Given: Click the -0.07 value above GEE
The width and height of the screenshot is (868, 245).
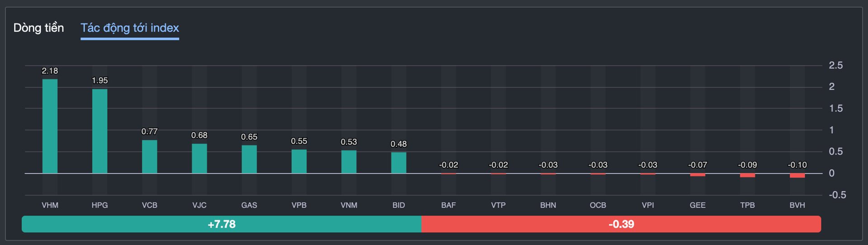Looking at the screenshot, I should tap(698, 165).
